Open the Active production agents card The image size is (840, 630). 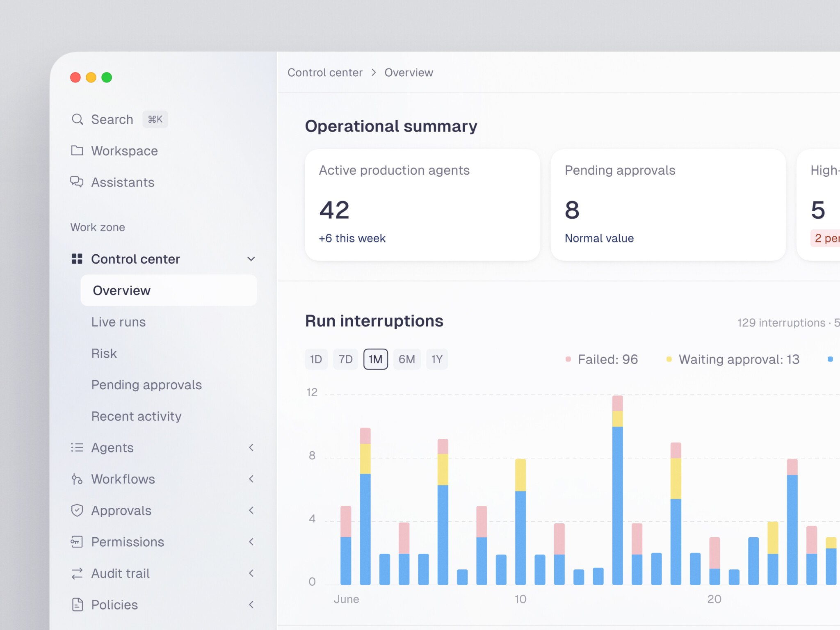(x=422, y=205)
